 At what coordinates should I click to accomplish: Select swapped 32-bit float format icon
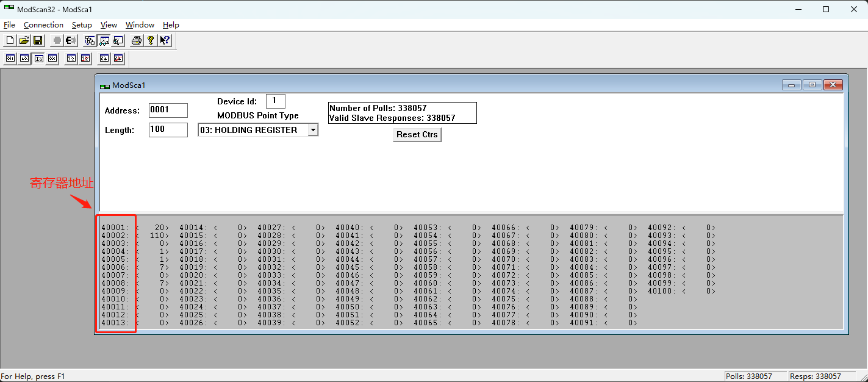[x=85, y=59]
